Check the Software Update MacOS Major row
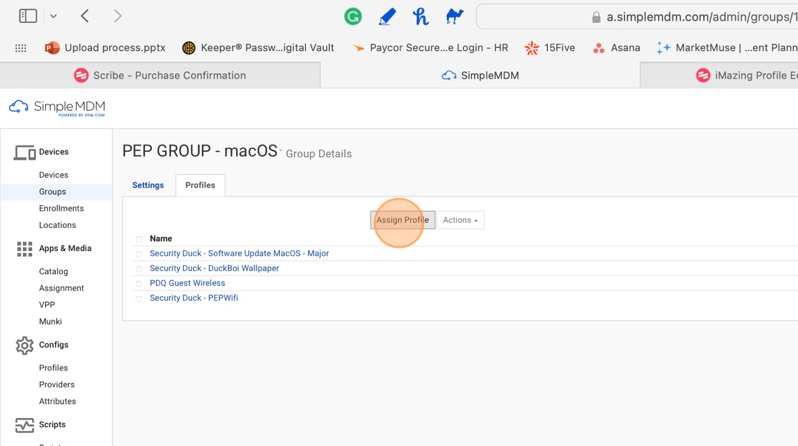The image size is (798, 446). click(x=139, y=254)
